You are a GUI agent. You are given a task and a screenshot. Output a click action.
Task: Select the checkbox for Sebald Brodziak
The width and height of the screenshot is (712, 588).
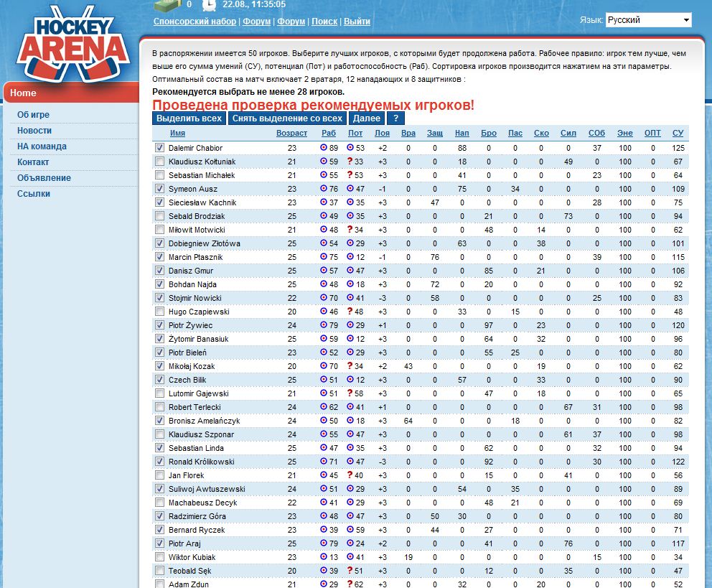click(159, 216)
